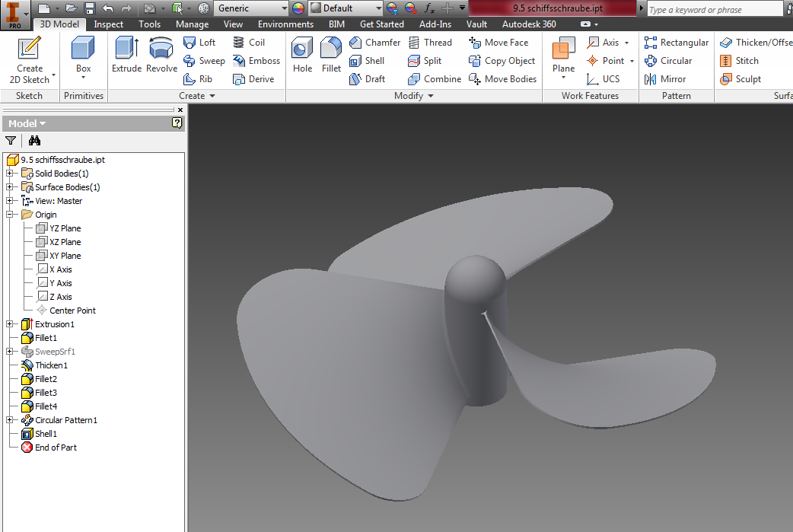Switch to the Tools tab

pos(150,24)
